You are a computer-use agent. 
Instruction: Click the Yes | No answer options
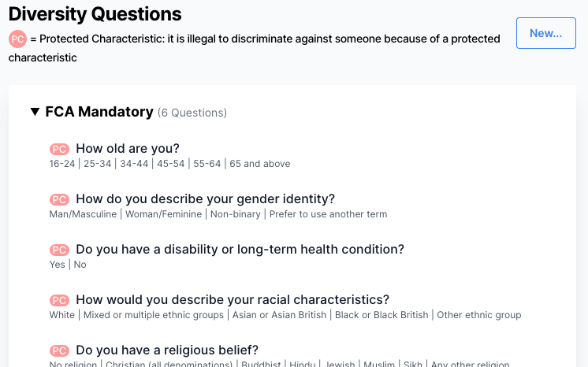(x=68, y=265)
